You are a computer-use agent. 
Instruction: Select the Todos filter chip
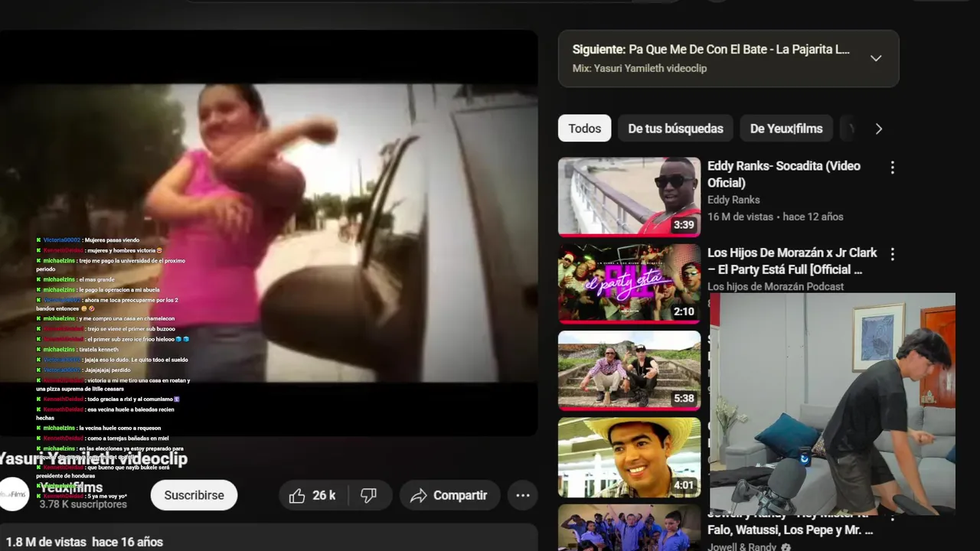click(584, 129)
